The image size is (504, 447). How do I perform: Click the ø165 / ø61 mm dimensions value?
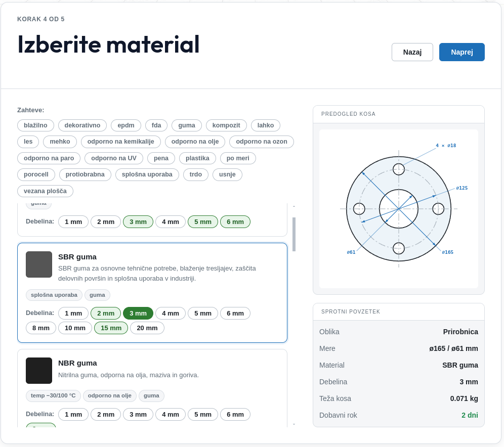(453, 348)
